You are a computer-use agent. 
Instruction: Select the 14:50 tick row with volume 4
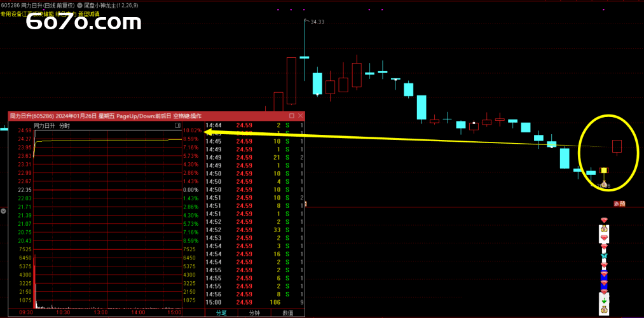[255, 182]
